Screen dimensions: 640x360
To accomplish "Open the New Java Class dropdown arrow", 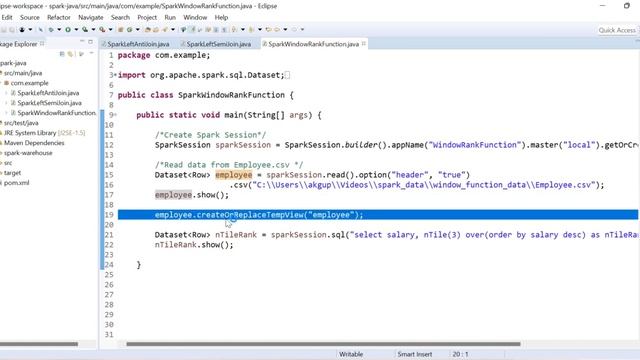I will coord(138,29).
